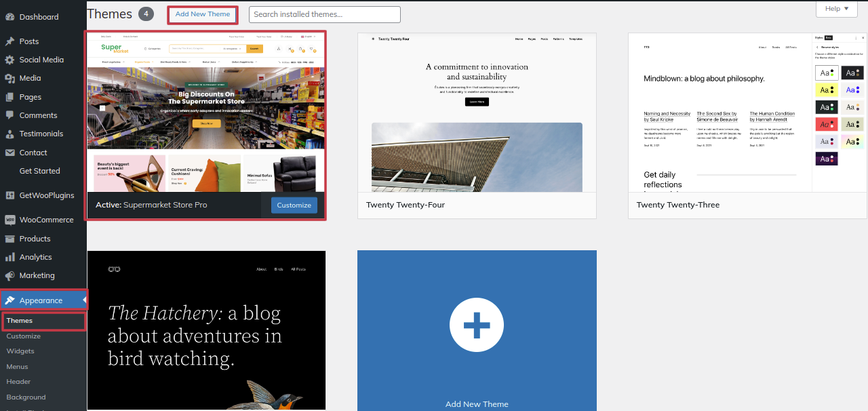Click the "Active: Supermarket Store Pro" label
Viewport: 868px width, 411px height.
click(x=151, y=205)
